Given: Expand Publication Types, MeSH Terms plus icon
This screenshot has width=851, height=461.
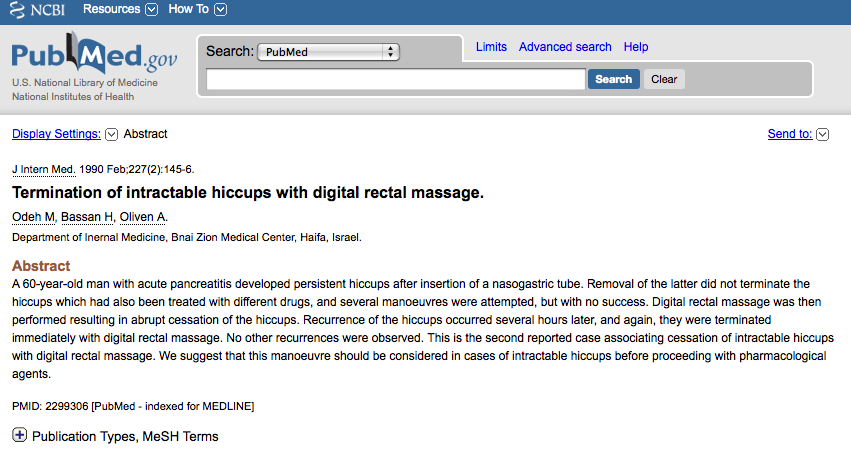Looking at the screenshot, I should (20, 435).
